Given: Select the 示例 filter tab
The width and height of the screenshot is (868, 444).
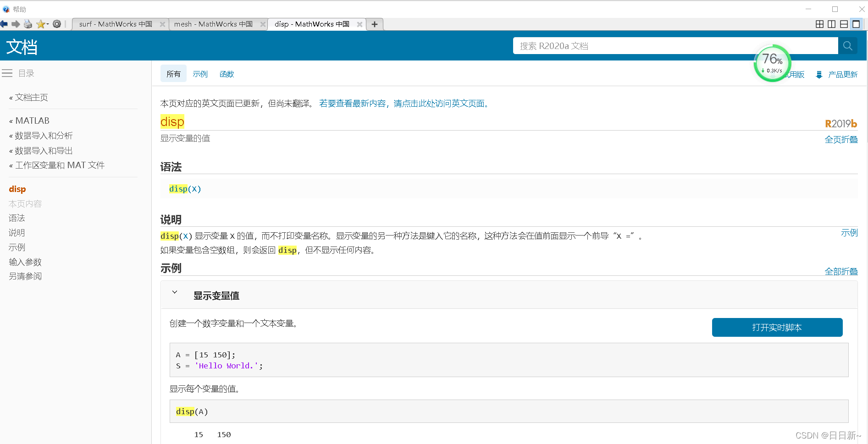Looking at the screenshot, I should click(x=200, y=74).
